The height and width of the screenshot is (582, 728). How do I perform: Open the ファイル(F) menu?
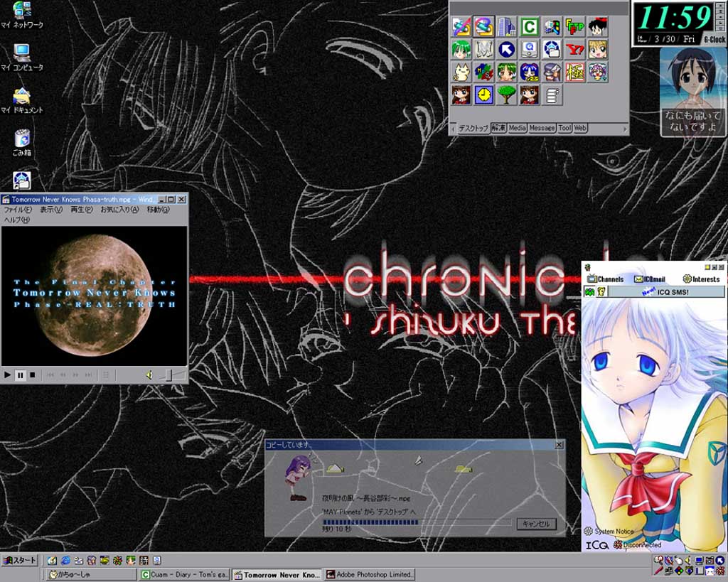[x=18, y=210]
